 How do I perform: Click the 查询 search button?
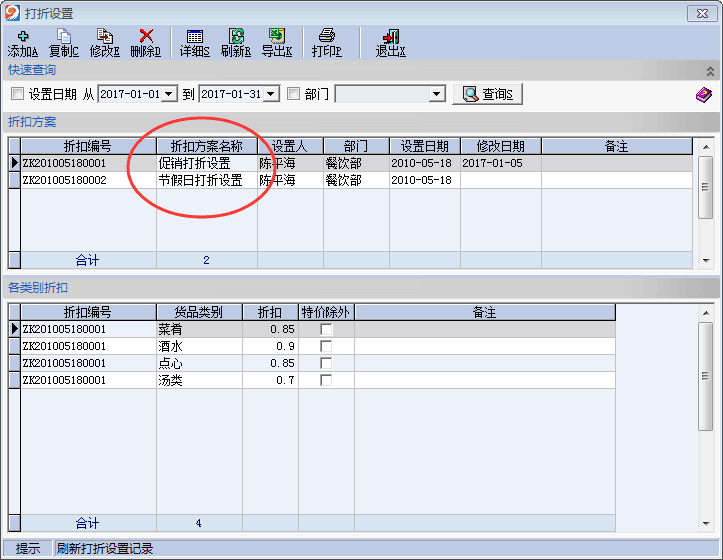[x=488, y=94]
